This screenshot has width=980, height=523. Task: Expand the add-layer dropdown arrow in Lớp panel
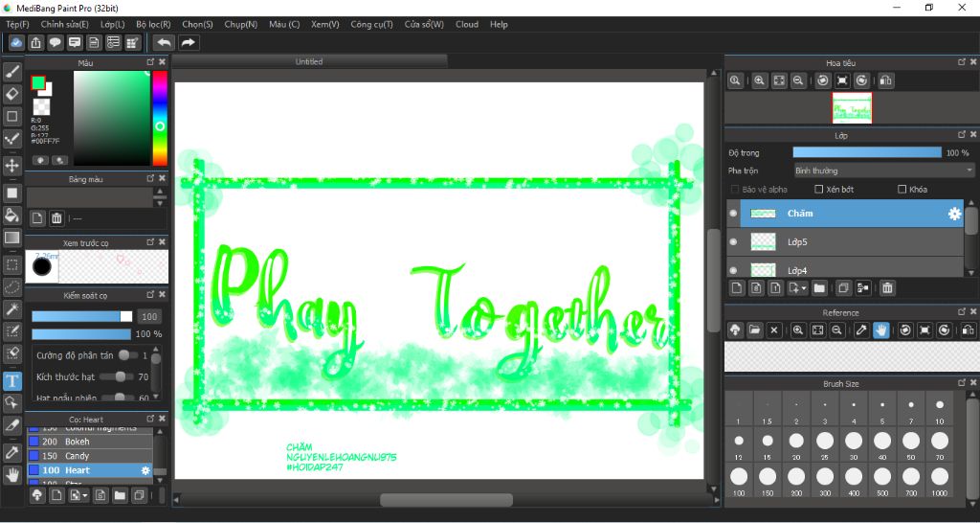coord(804,287)
